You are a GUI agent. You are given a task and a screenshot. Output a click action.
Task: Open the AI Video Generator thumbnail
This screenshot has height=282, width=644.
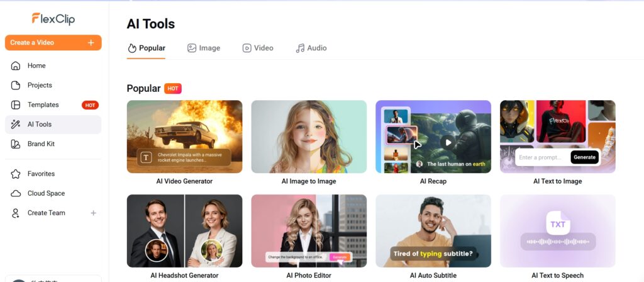184,137
